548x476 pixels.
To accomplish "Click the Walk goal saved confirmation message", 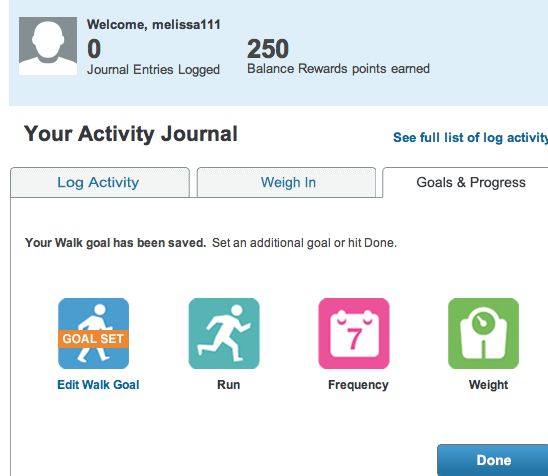I will (x=211, y=243).
